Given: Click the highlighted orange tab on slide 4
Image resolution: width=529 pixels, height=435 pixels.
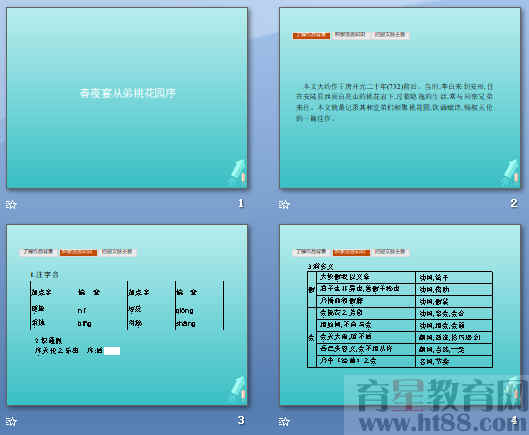Looking at the screenshot, I should (x=351, y=252).
